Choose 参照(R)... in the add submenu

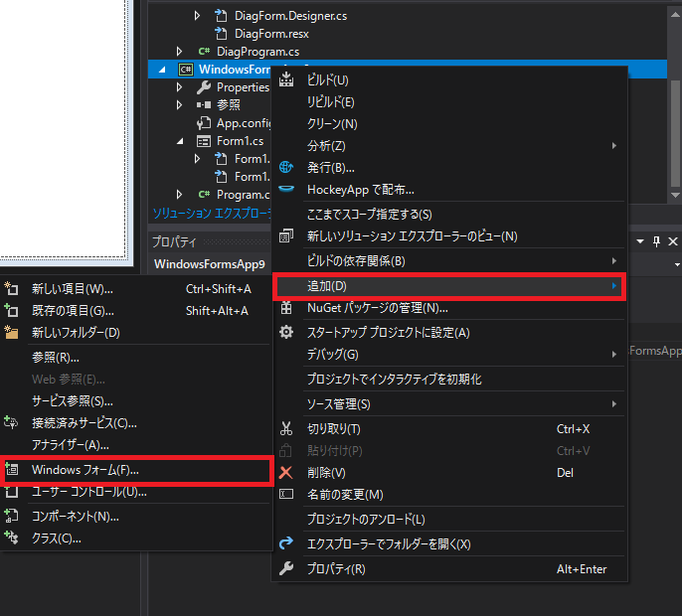136,358
